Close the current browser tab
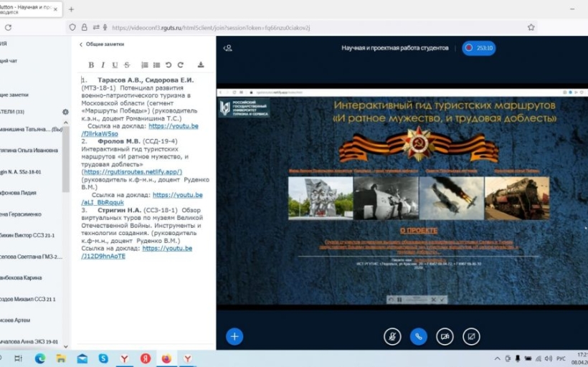 point(55,9)
